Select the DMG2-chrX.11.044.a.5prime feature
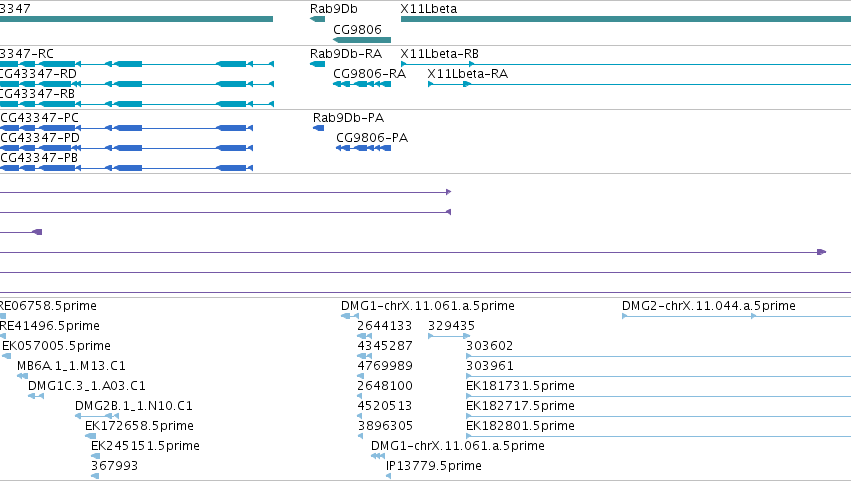Screen dimensions: 851x481 tap(736, 316)
